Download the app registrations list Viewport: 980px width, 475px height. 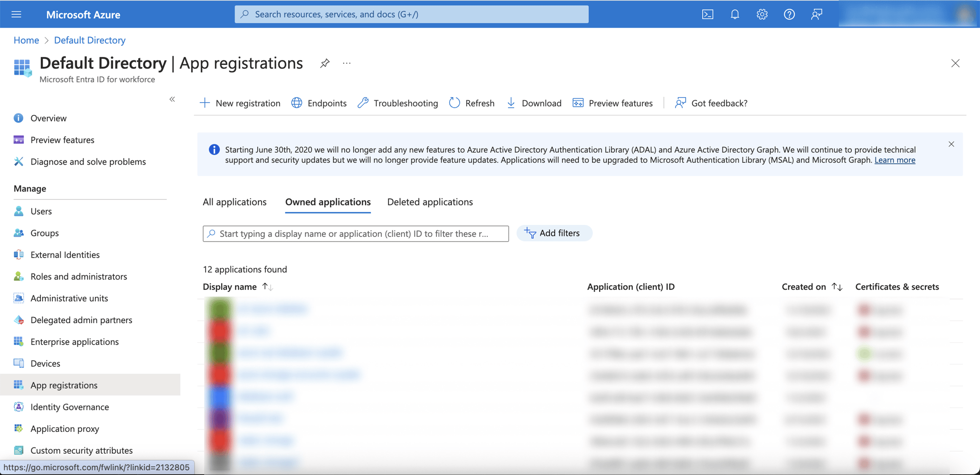533,103
